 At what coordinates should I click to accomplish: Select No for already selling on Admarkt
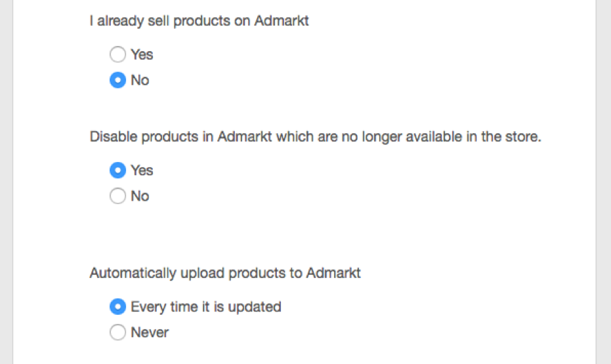tap(117, 81)
